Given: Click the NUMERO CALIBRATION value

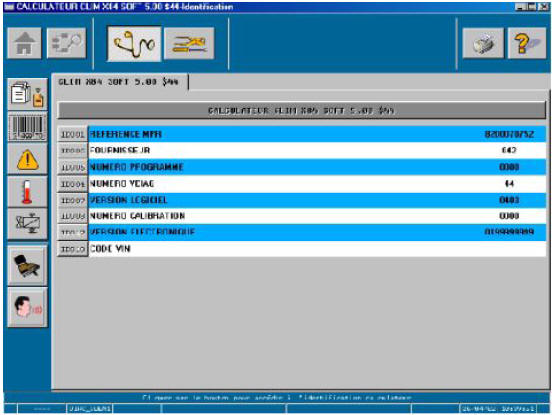Looking at the screenshot, I should [509, 216].
